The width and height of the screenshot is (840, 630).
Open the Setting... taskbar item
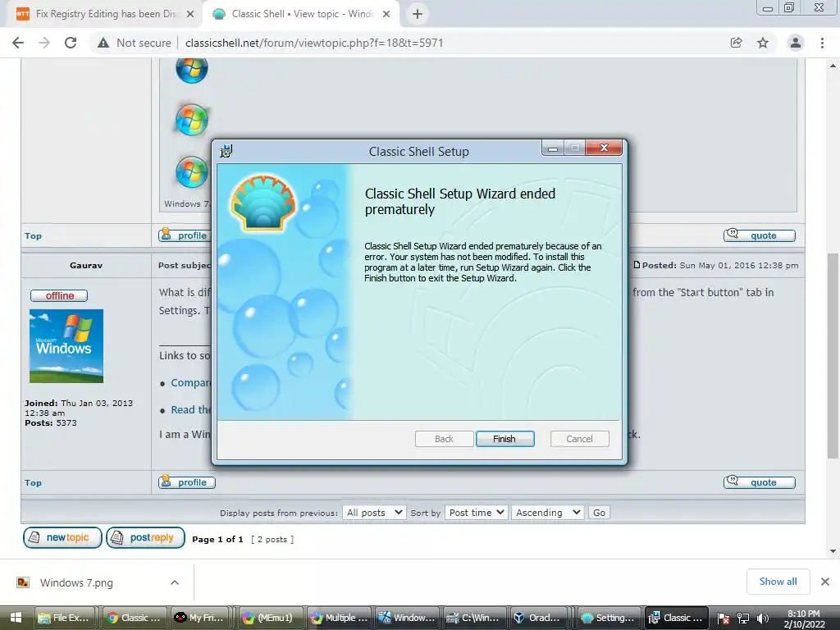tap(610, 618)
